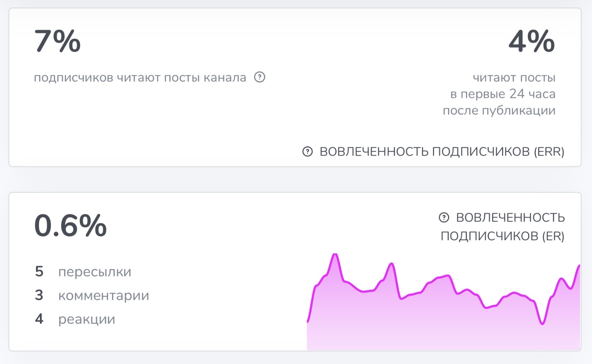Click the deepest dip of the ER chart
This screenshot has height=364, width=592.
pos(542,324)
